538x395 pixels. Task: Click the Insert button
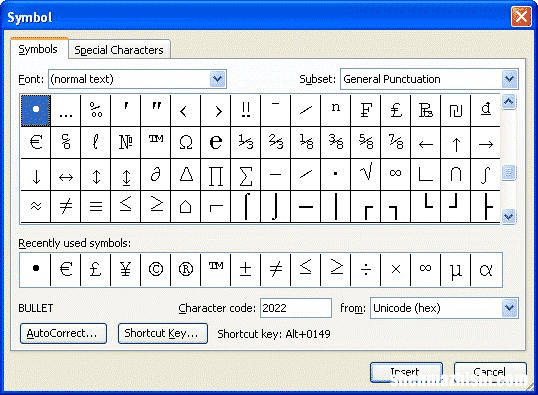pyautogui.click(x=406, y=372)
